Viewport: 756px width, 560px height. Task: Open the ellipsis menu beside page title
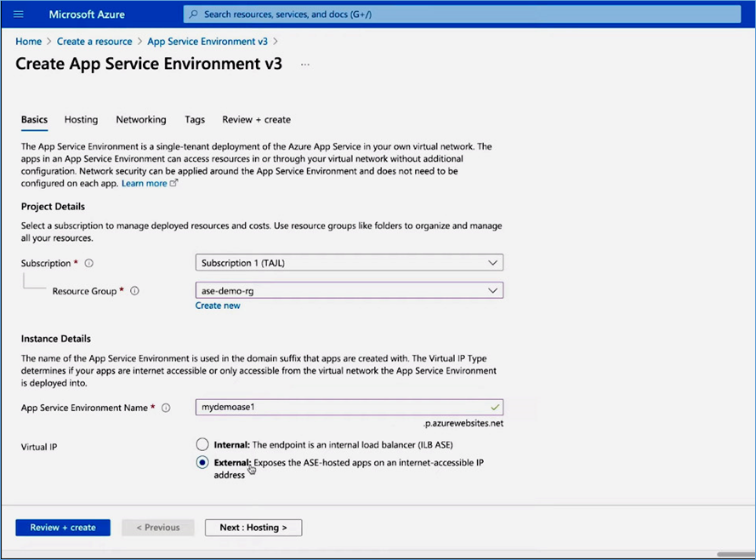coord(305,64)
